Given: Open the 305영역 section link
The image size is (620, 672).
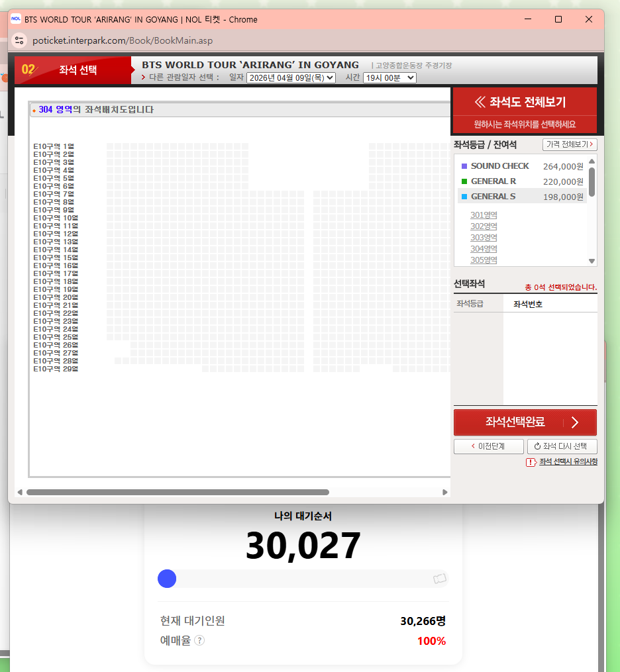Looking at the screenshot, I should [484, 260].
